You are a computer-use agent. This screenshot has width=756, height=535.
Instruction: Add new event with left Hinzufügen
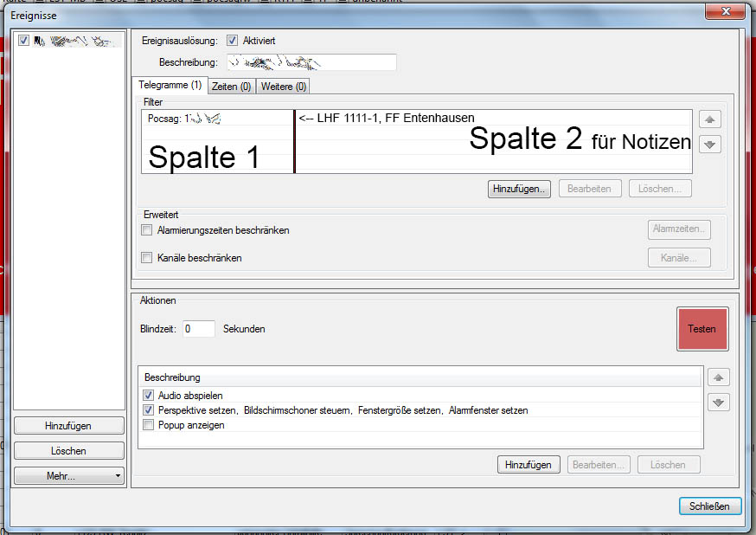pos(68,426)
